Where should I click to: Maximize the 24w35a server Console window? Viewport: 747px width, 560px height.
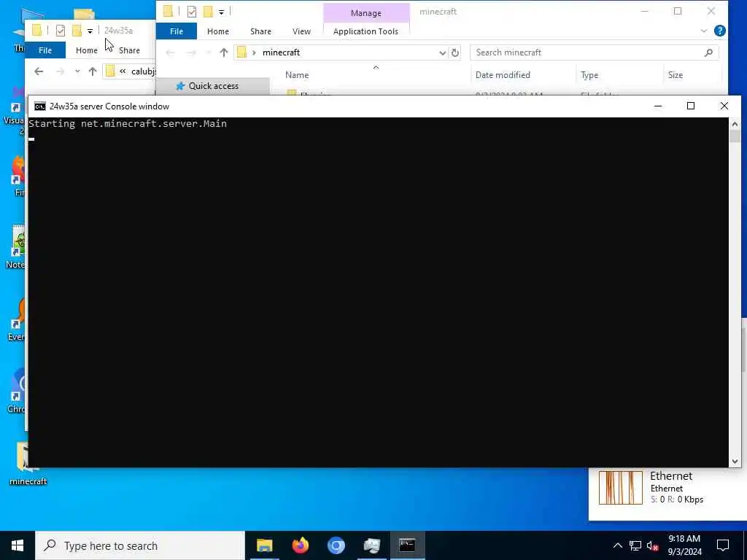[x=690, y=106]
